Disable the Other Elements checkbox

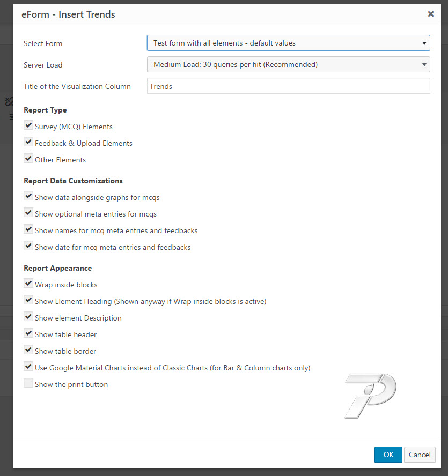point(28,159)
